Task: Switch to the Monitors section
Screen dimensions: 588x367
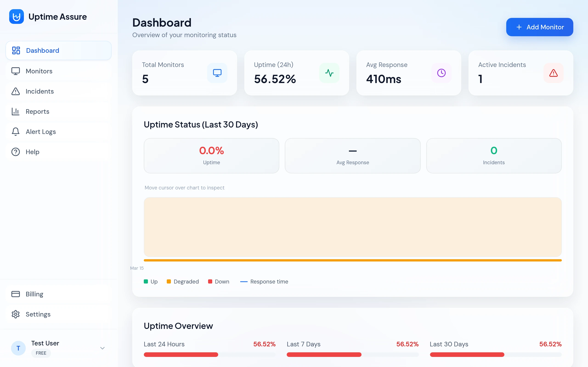Action: click(x=39, y=71)
